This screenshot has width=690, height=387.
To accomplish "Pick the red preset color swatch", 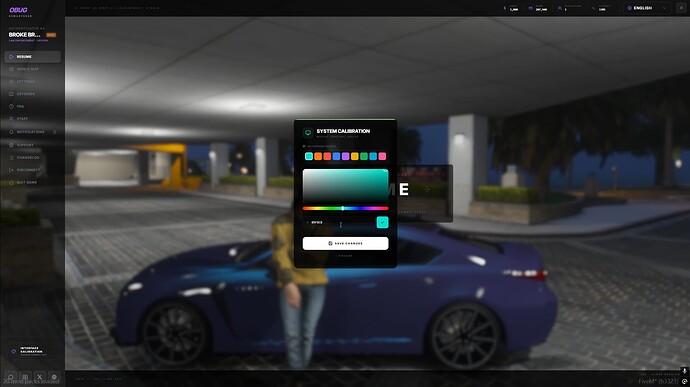I will [x=327, y=156].
